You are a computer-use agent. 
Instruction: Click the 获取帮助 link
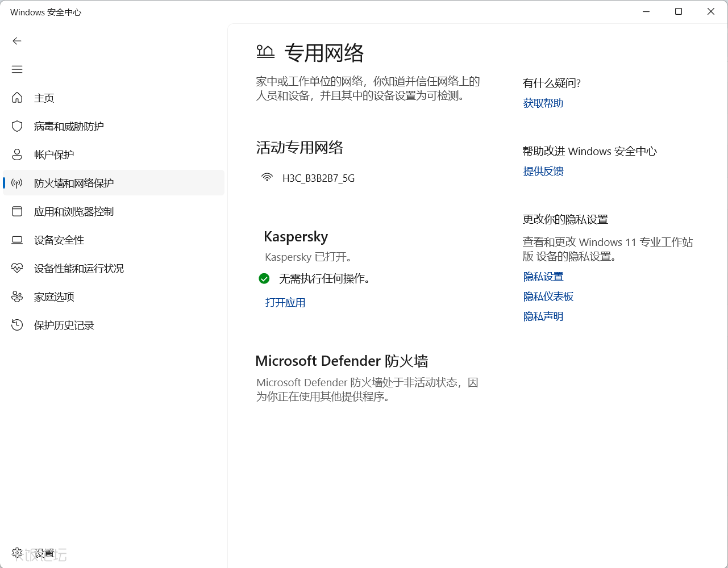click(x=543, y=103)
